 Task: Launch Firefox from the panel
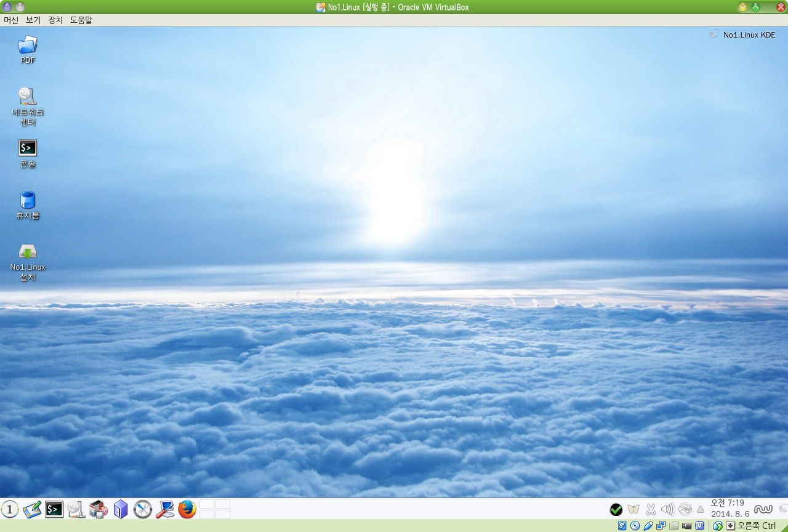point(187,509)
